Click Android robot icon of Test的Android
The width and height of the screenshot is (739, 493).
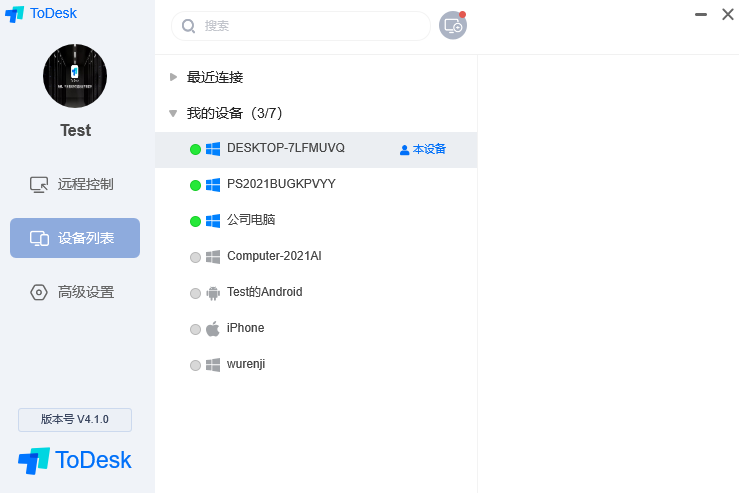click(213, 293)
